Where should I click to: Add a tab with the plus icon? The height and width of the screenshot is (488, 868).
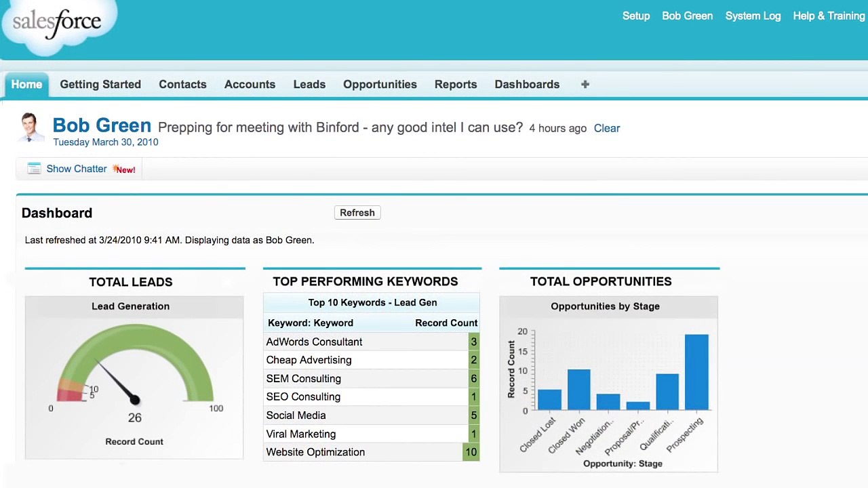[x=585, y=84]
